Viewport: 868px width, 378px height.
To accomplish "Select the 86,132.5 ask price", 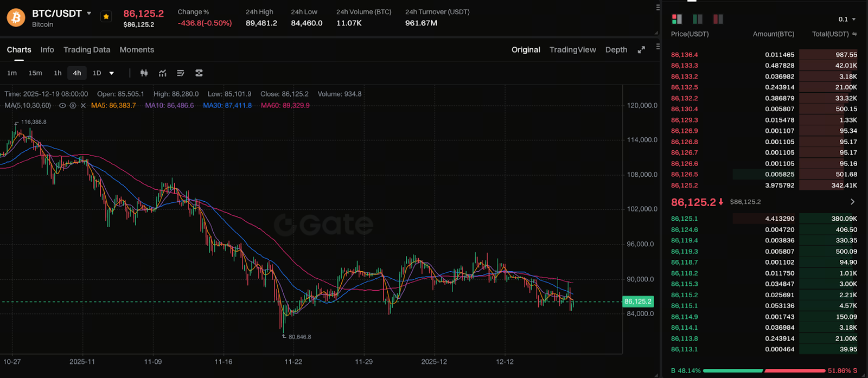I will point(684,87).
